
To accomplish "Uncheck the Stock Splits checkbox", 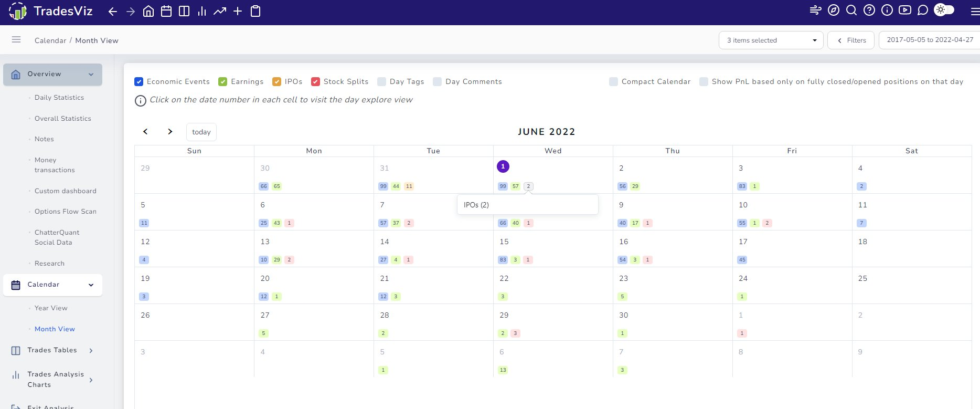I will point(316,81).
